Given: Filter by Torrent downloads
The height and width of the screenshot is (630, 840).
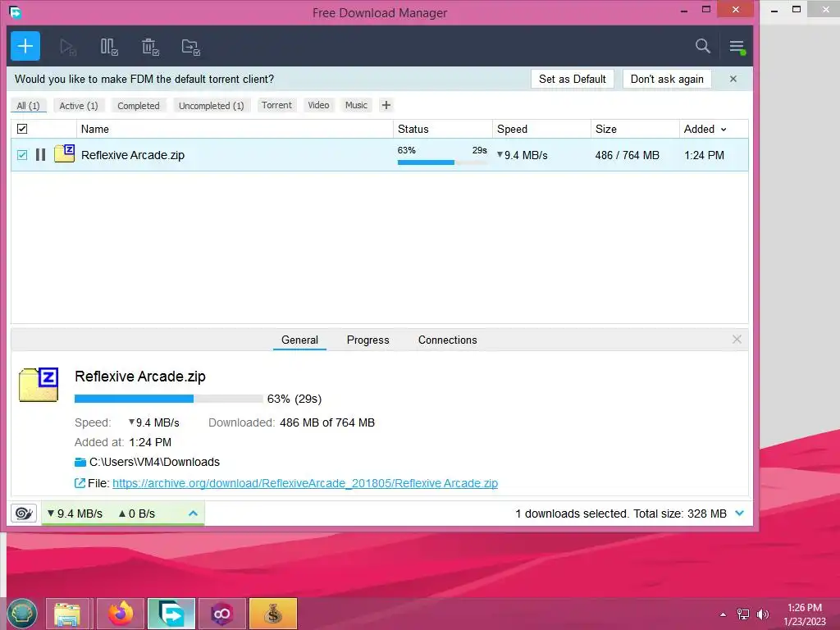Looking at the screenshot, I should click(276, 105).
